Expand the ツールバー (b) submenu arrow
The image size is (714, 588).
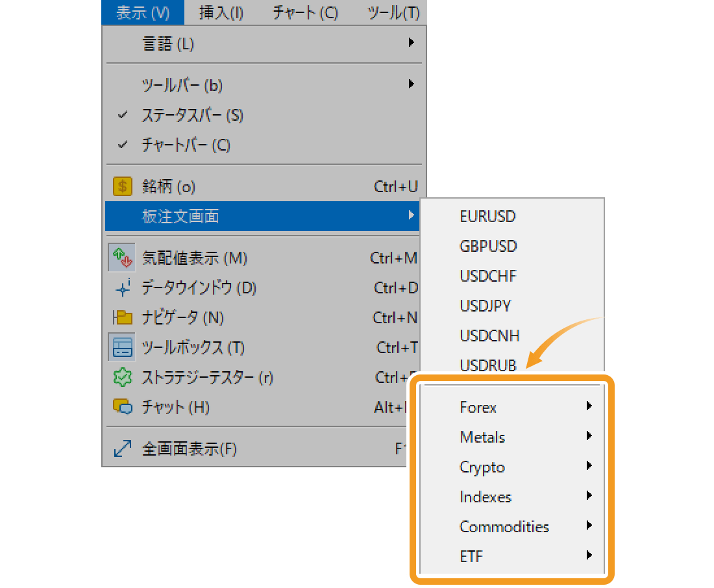point(411,84)
